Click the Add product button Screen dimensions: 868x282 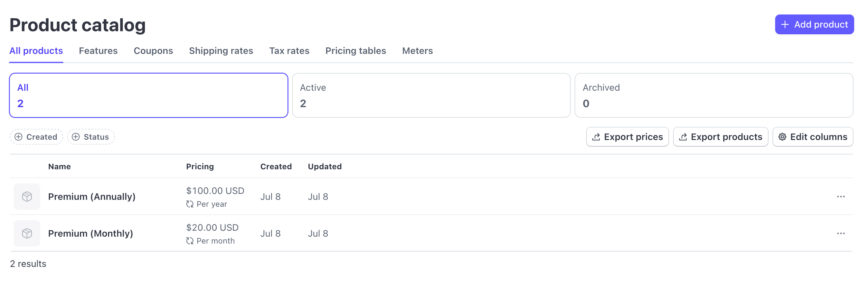[x=814, y=24]
